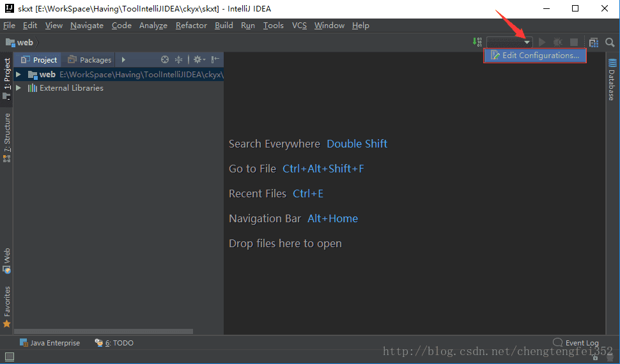Click the web breadcrumb in navigation bar
Viewport: 620px width, 364px height.
point(20,42)
